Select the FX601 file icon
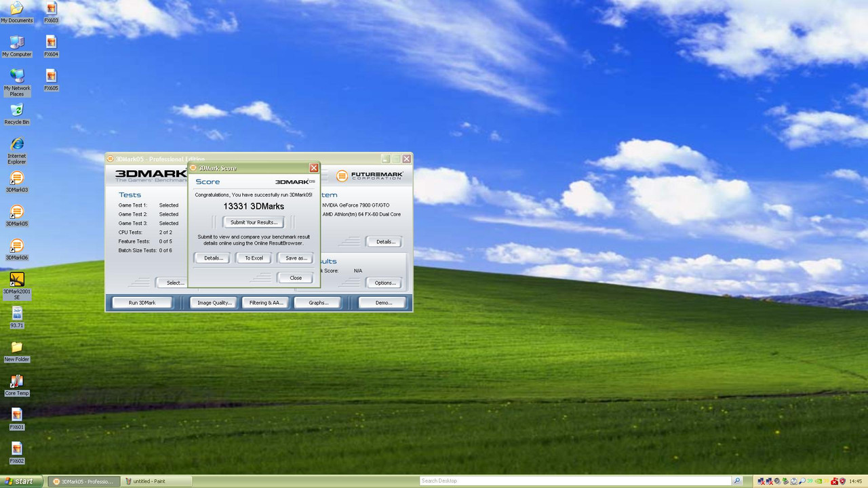 click(16, 418)
